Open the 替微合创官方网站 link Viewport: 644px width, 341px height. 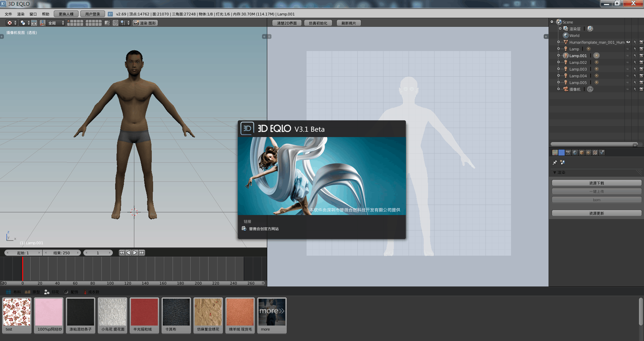(264, 229)
